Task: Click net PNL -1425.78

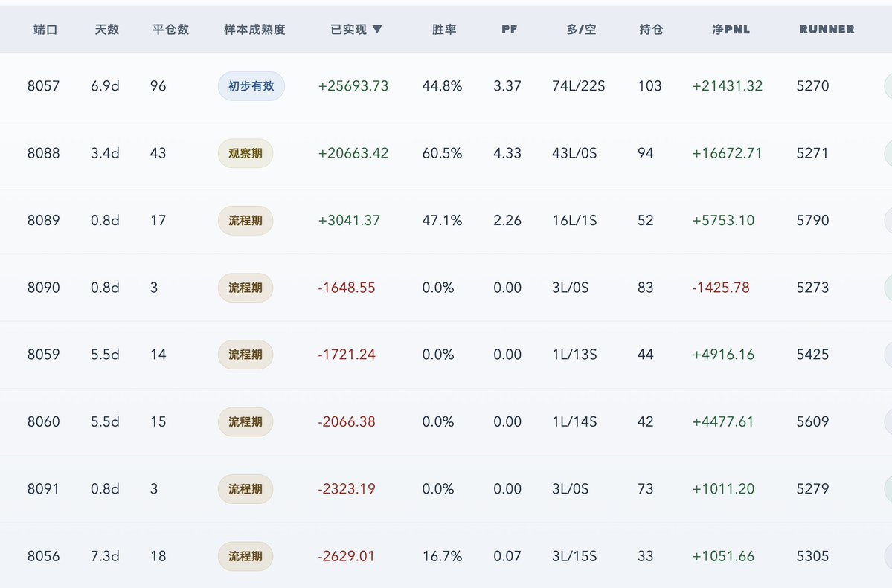Action: (x=721, y=287)
